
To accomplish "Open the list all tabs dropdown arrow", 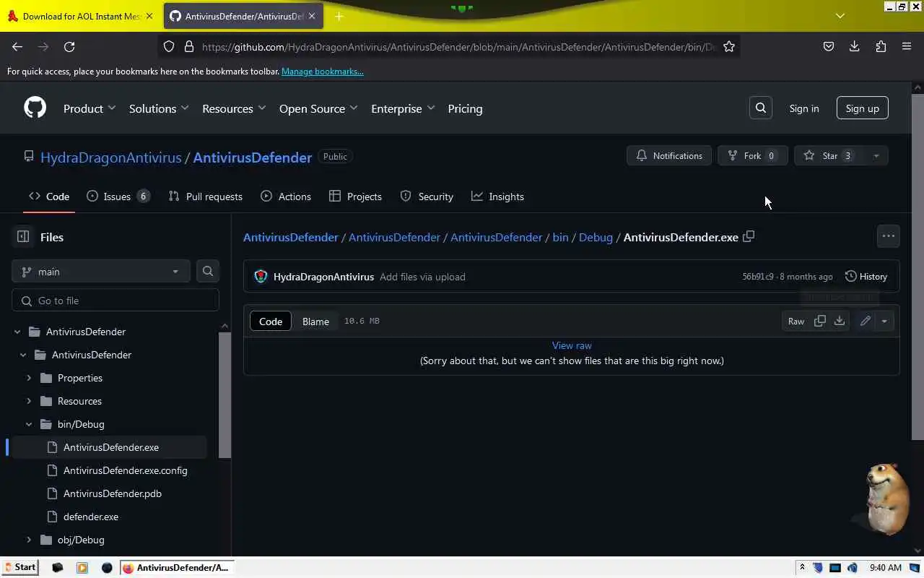I will [840, 16].
